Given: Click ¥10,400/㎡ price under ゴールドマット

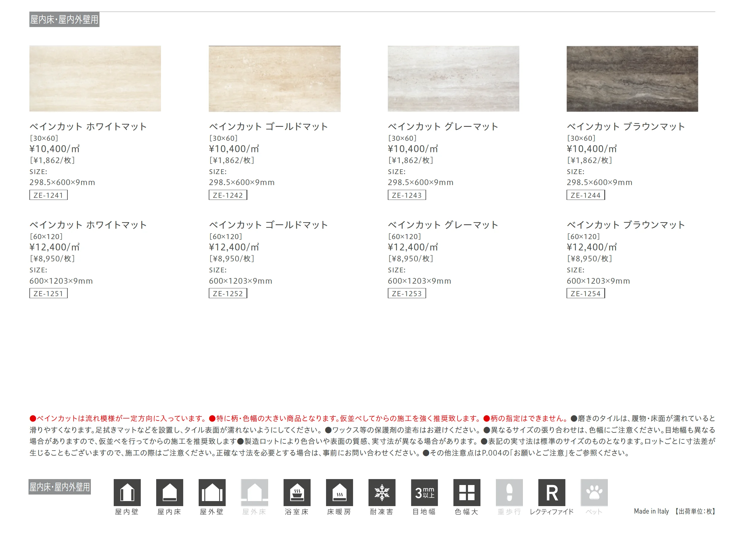Looking at the screenshot, I should [x=234, y=149].
